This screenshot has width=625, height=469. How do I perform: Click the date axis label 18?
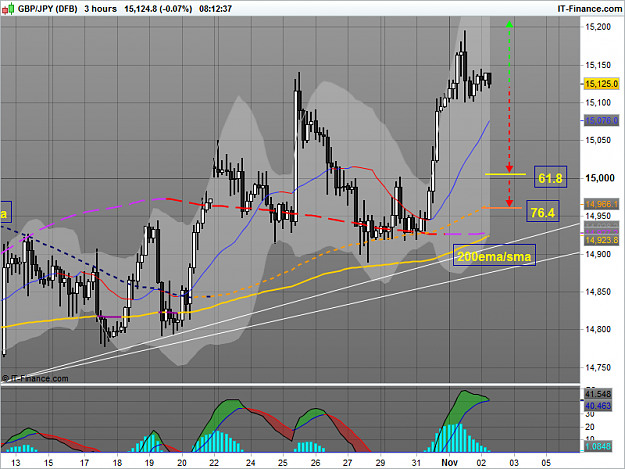(117, 463)
